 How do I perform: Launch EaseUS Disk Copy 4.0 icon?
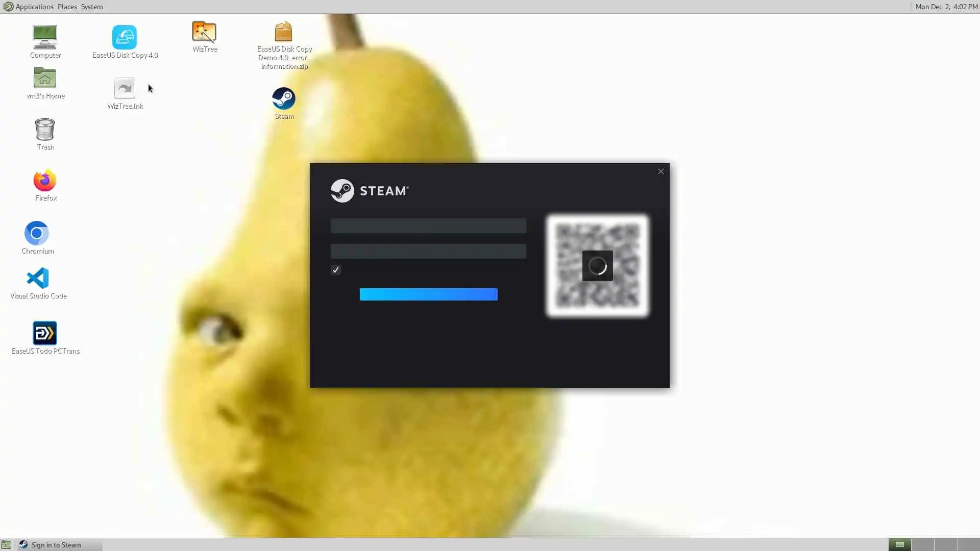point(125,38)
